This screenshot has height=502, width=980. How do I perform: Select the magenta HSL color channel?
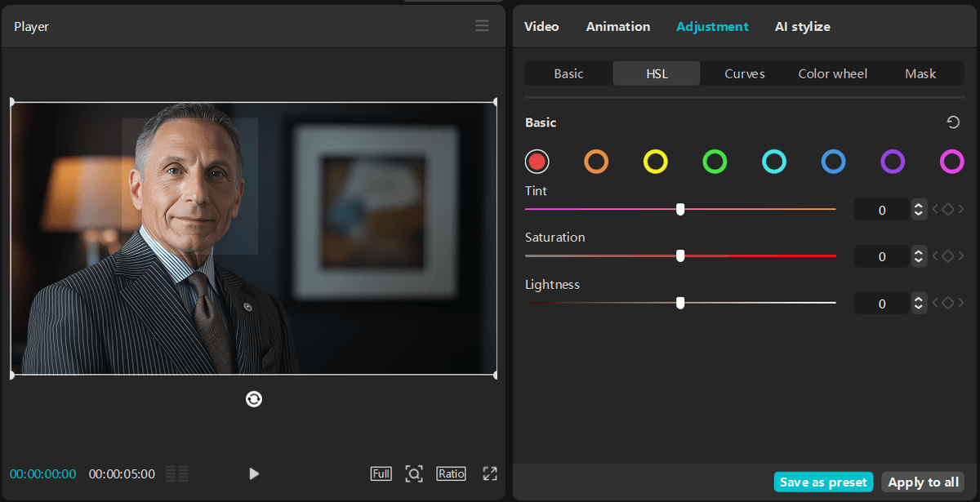point(952,162)
